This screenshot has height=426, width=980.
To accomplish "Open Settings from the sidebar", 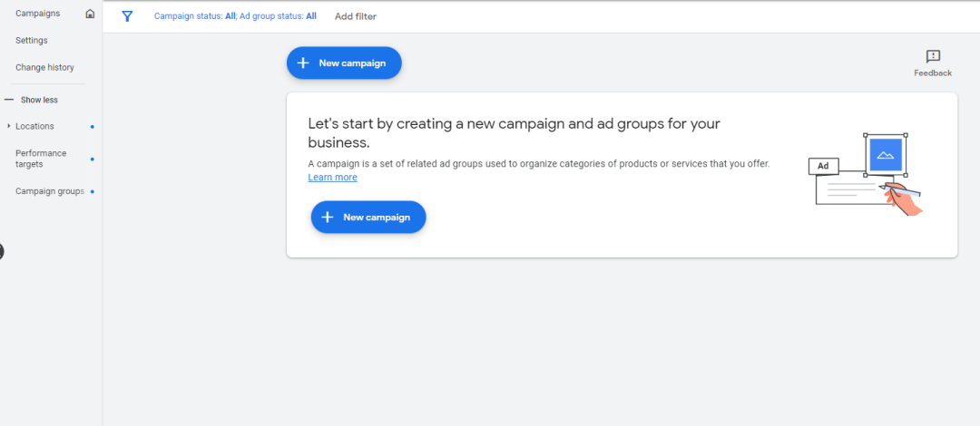I will [x=32, y=41].
